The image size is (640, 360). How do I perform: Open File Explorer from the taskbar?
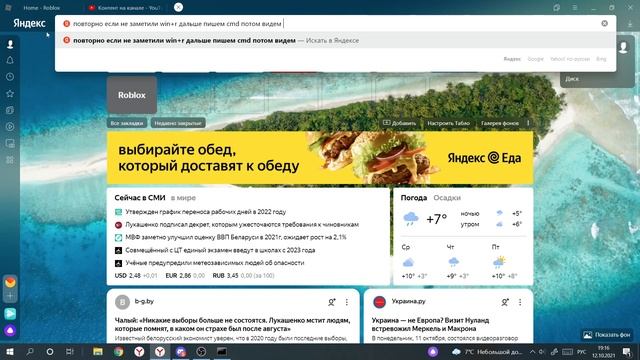(x=98, y=351)
